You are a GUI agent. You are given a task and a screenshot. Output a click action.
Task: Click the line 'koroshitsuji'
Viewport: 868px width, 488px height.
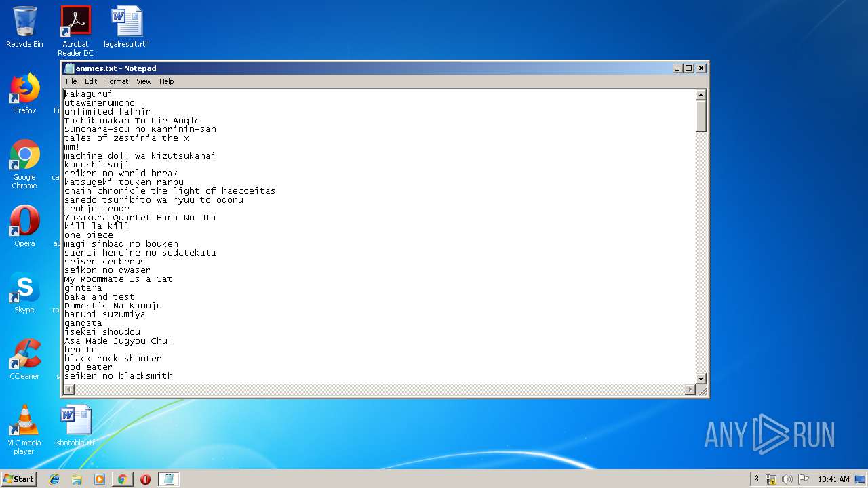coord(97,165)
